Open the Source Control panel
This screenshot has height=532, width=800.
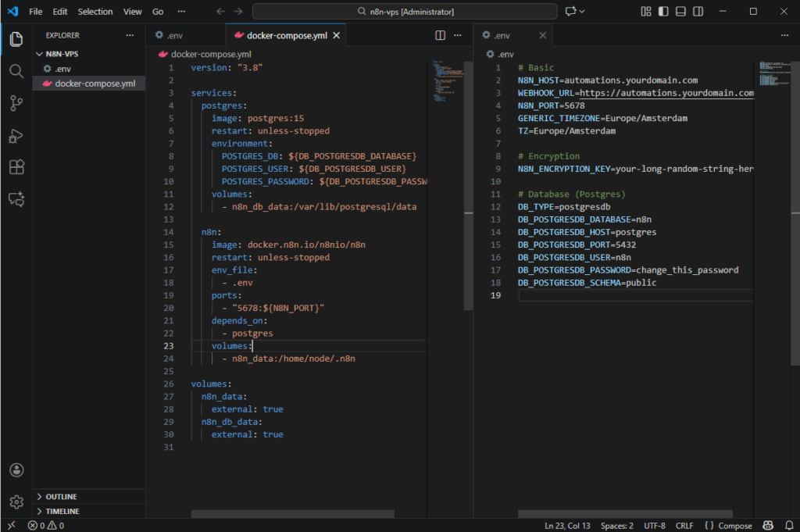[x=16, y=102]
